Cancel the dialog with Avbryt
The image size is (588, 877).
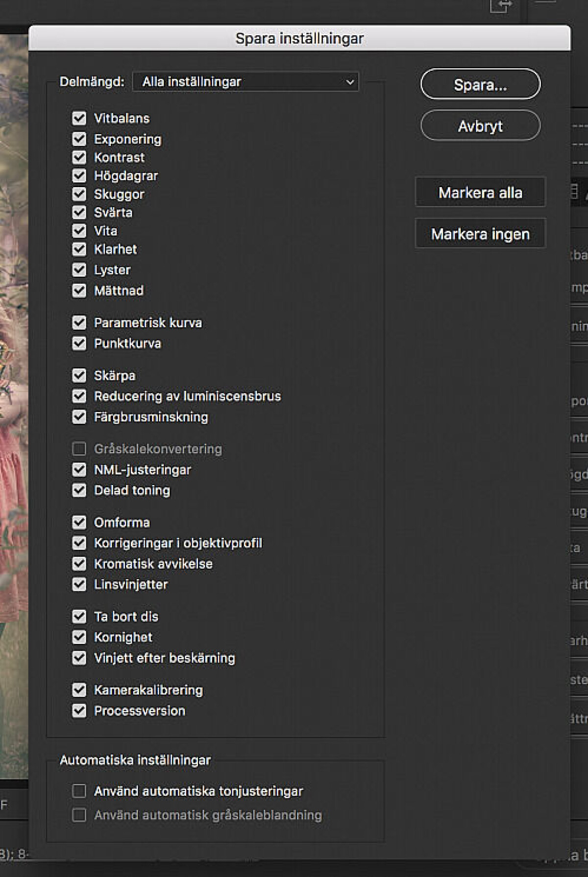click(x=480, y=126)
